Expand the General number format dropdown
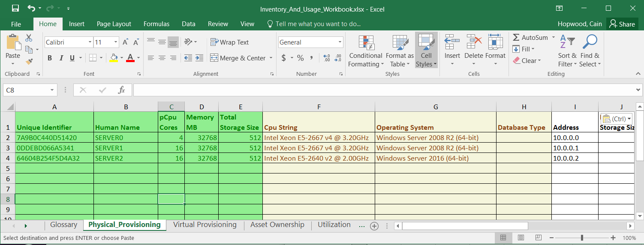 [x=340, y=42]
